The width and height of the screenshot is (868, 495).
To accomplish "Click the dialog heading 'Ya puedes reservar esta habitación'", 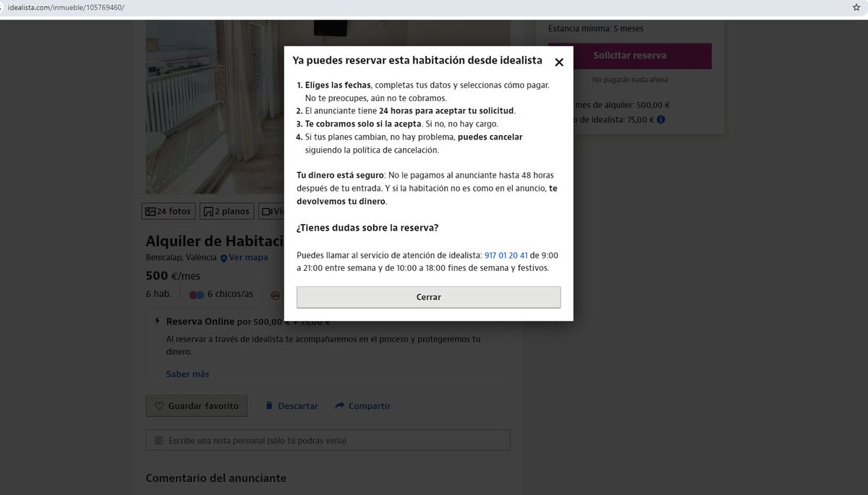I will pos(417,61).
